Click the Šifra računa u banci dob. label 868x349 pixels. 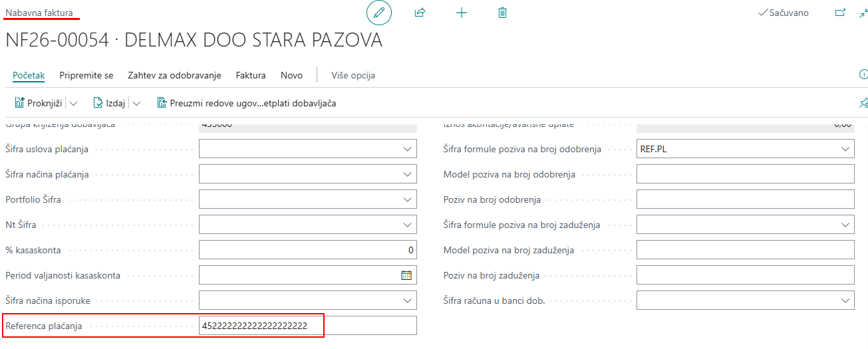point(494,301)
